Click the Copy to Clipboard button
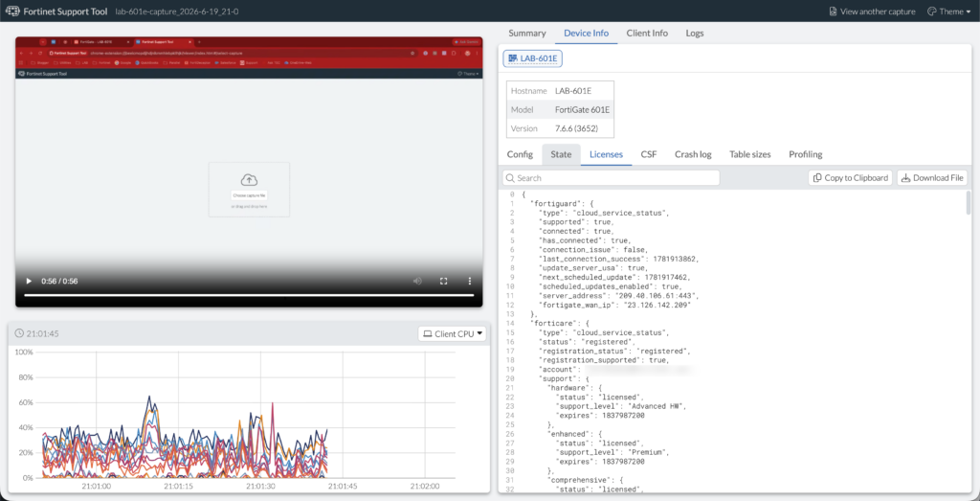980x501 pixels. tap(850, 177)
